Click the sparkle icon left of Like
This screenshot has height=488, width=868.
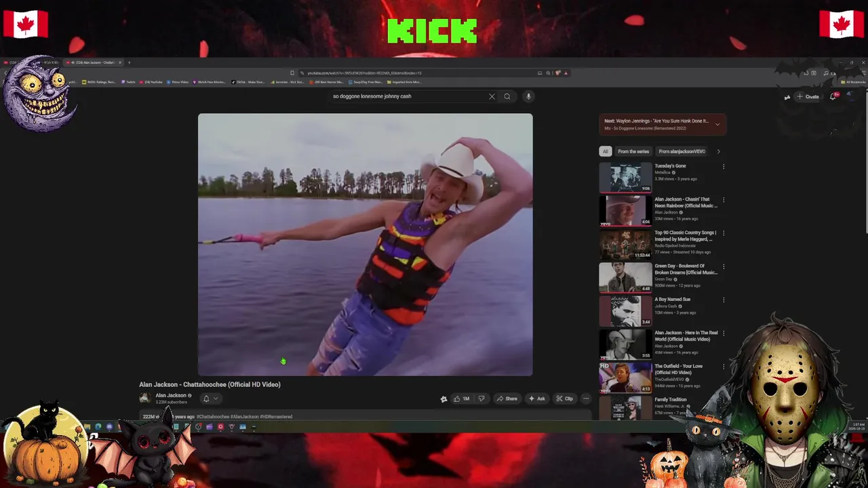pyautogui.click(x=443, y=399)
